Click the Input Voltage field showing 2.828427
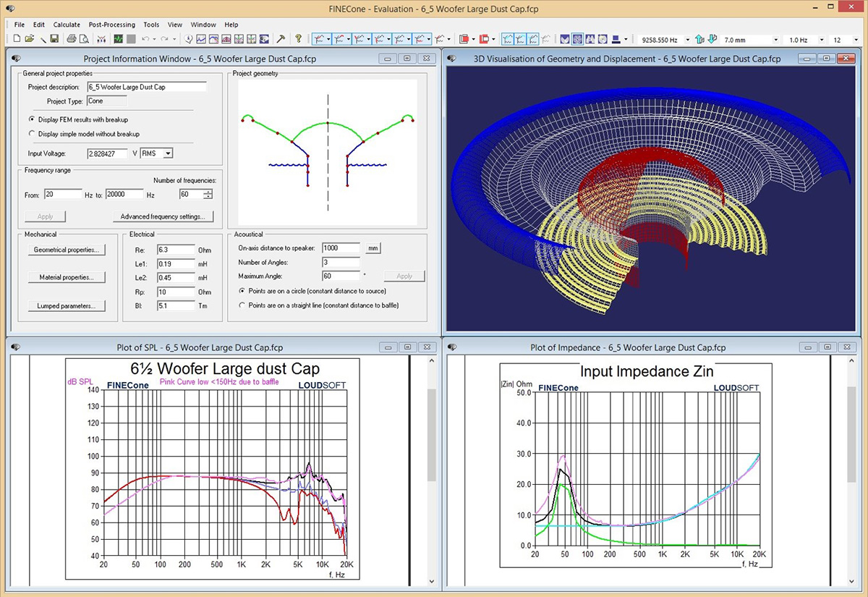Image resolution: width=868 pixels, height=597 pixels. [x=106, y=153]
